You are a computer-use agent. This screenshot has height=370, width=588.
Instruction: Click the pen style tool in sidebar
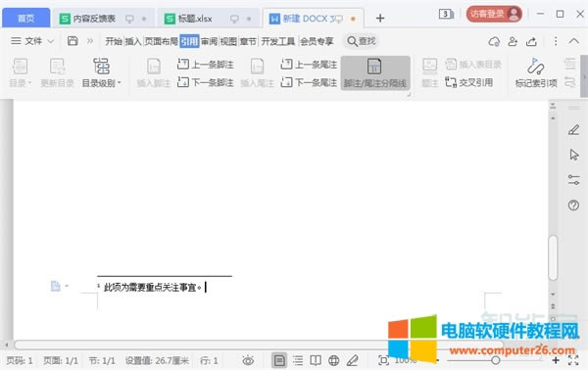pos(573,130)
